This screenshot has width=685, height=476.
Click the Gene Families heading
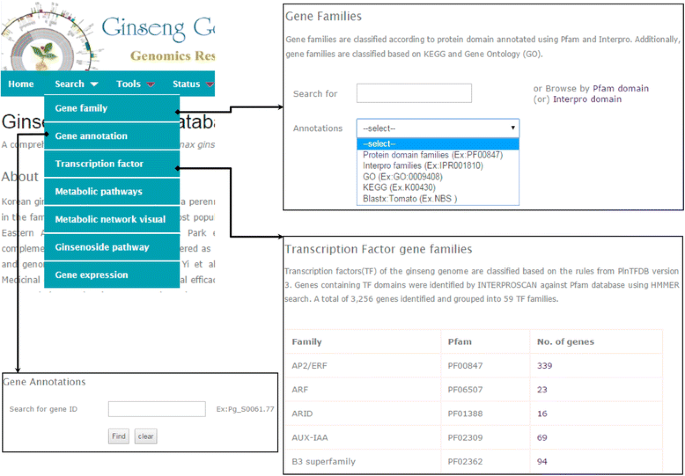click(x=323, y=17)
